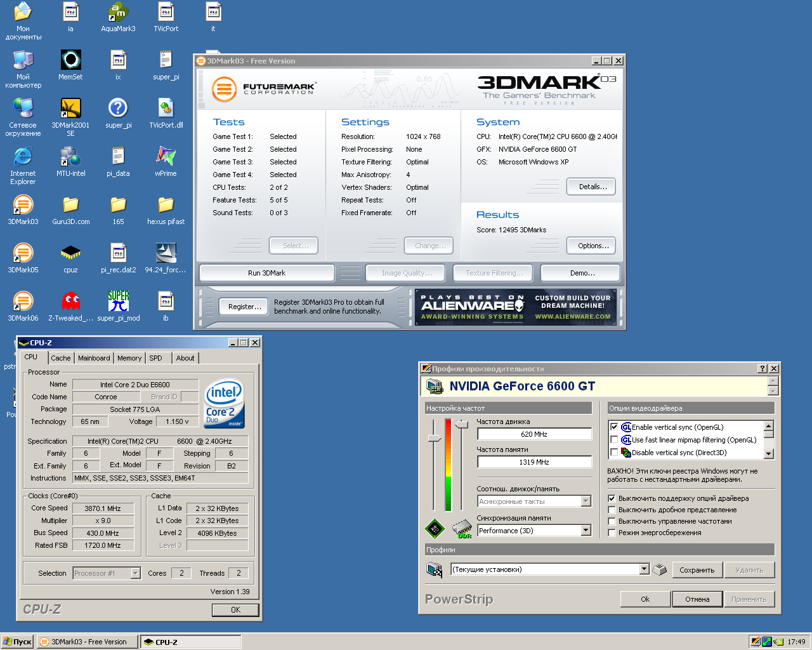Screen dimensions: 812x650
Task: Click Отмена in the PowerStrip dialog
Action: (697, 599)
